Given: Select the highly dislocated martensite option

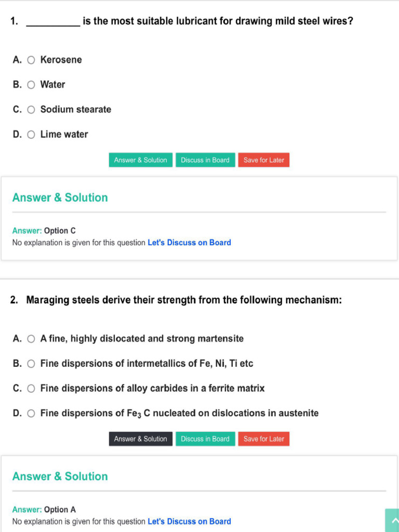Looking at the screenshot, I should point(31,339).
